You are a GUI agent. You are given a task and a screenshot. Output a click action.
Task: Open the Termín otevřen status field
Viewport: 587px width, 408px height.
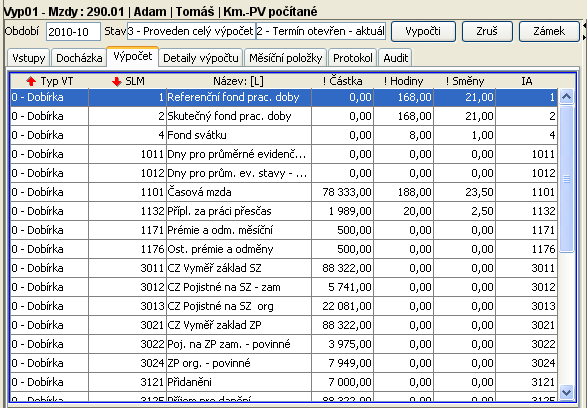[x=321, y=31]
